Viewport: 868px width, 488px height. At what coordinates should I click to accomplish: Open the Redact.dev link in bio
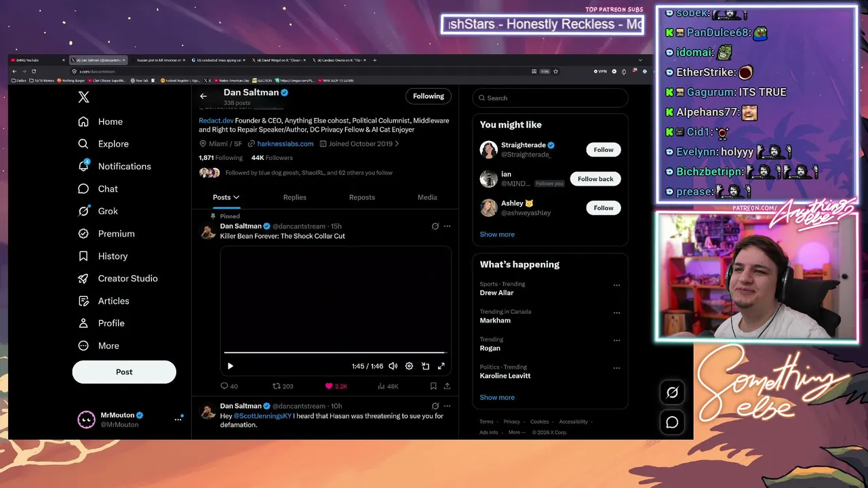tap(216, 121)
